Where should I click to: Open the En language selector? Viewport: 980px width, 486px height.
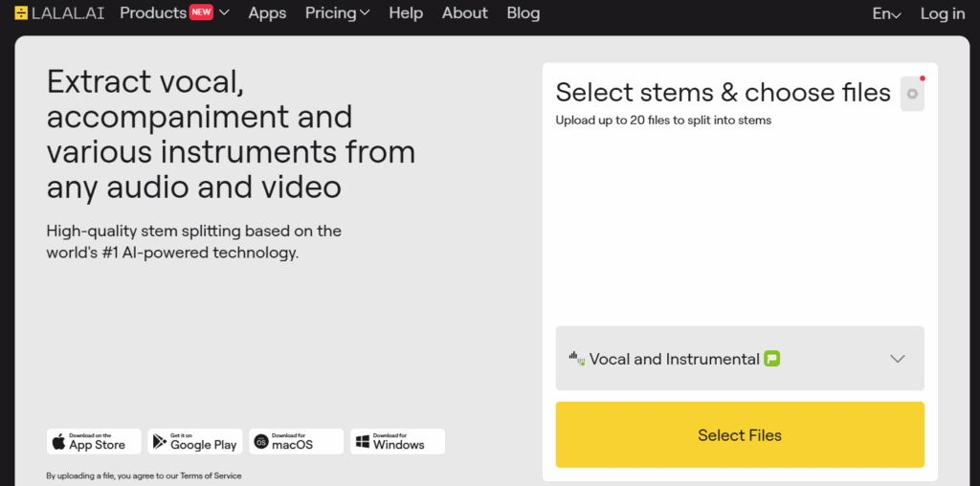886,13
